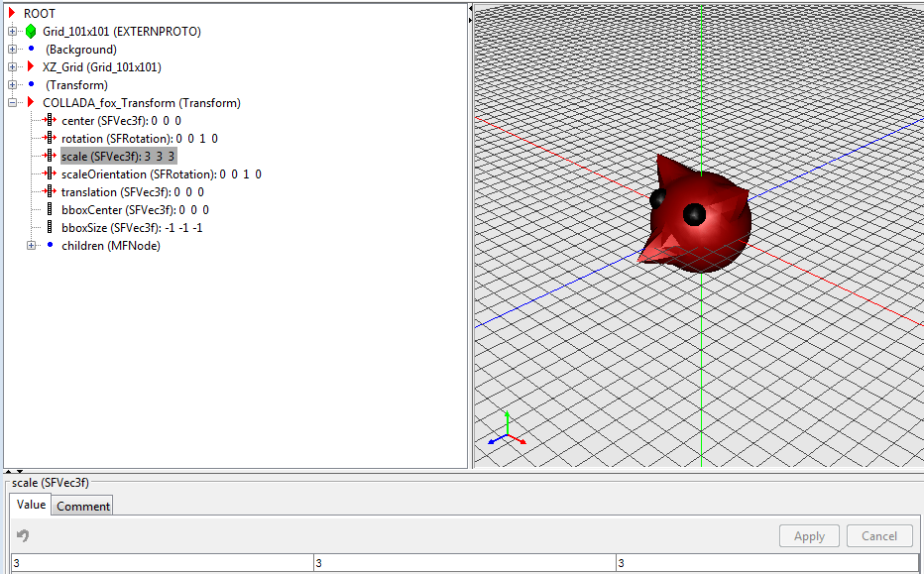The image size is (924, 574).
Task: Click the Cancel button
Action: (x=879, y=535)
